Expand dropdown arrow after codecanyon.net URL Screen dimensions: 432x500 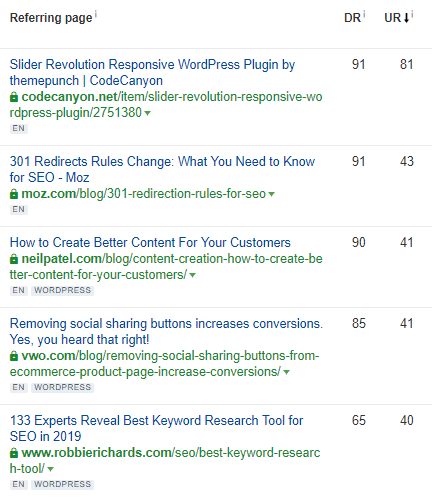tap(147, 113)
